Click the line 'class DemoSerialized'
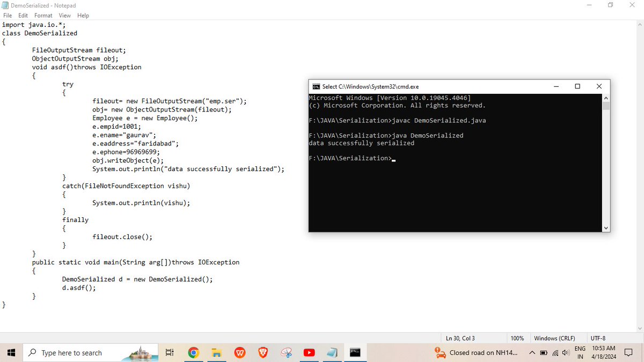The width and height of the screenshot is (644, 362). click(x=40, y=33)
